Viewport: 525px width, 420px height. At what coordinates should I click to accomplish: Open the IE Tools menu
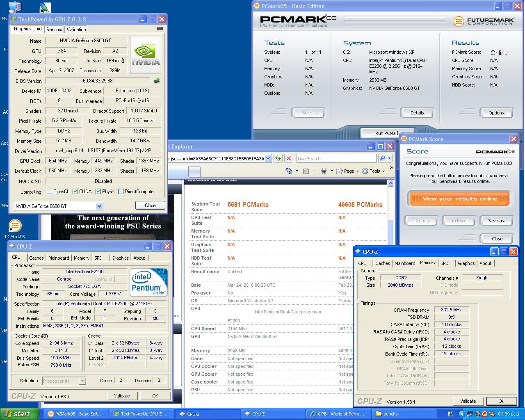(373, 171)
